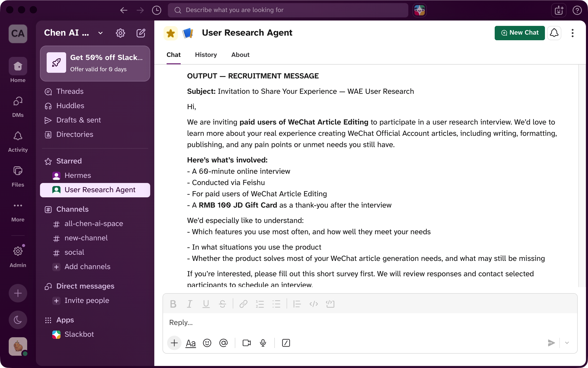Open the all-chen-ai-space channel

pyautogui.click(x=95, y=224)
